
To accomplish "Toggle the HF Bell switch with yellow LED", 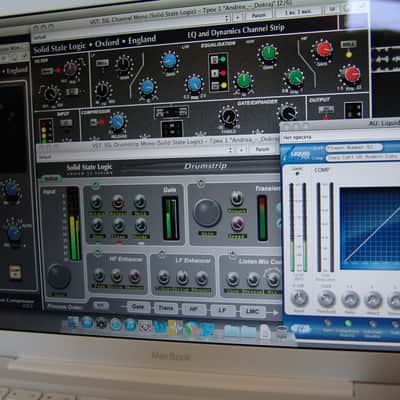I will click(x=348, y=44).
